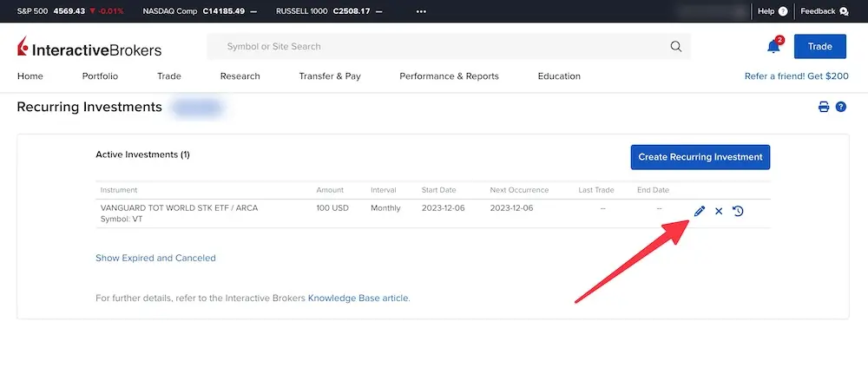Click the Amount column header
Viewport: 868px width, 374px height.
[330, 190]
